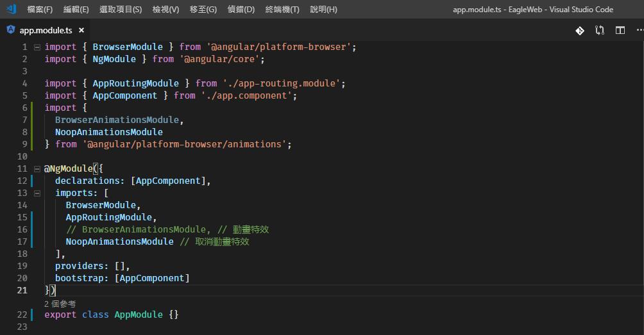Click line number 10 in the gutter
Image resolution: width=644 pixels, height=335 pixels.
pyautogui.click(x=22, y=157)
